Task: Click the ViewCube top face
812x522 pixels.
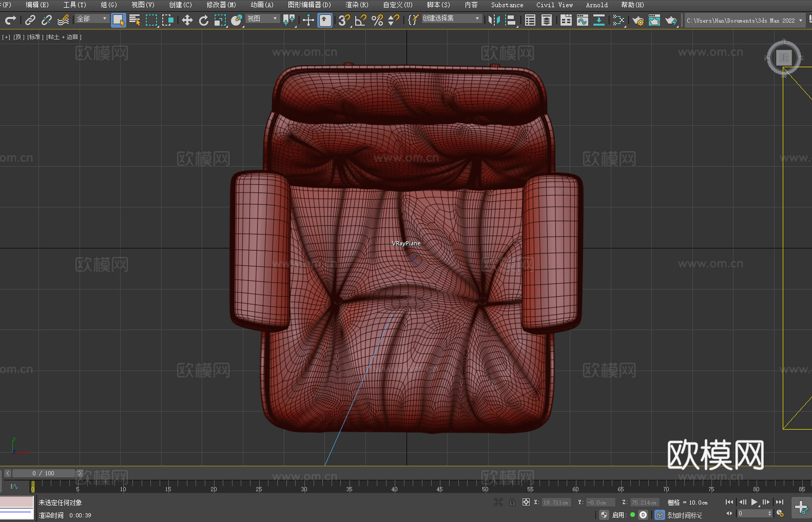Action: point(784,57)
